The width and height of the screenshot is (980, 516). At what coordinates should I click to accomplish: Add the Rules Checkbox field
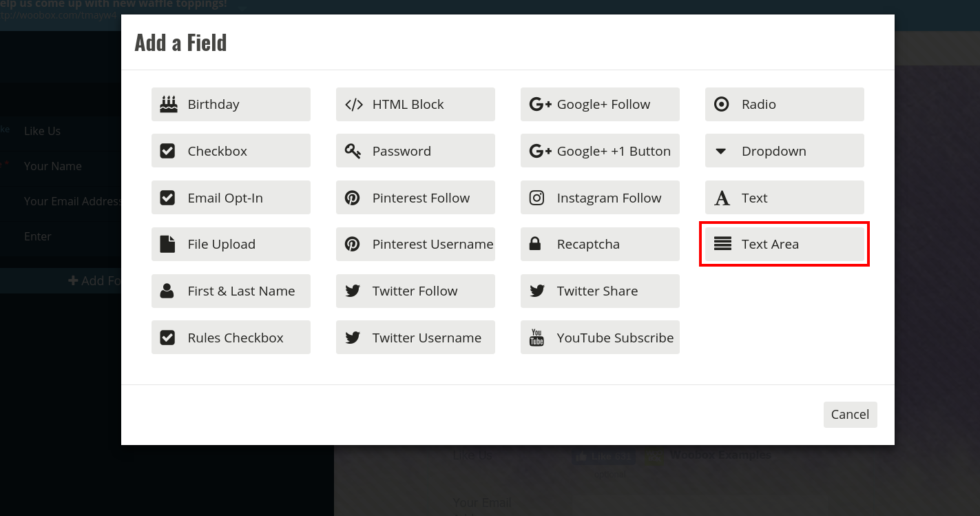point(231,338)
